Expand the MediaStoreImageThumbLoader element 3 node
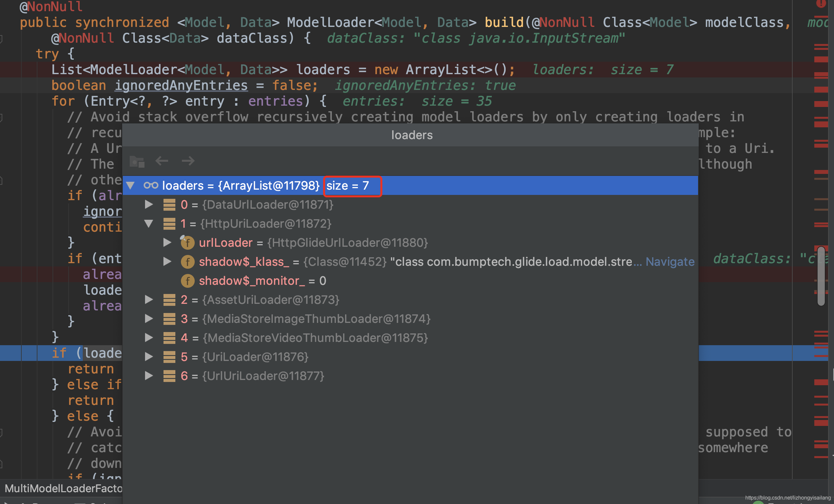Viewport: 834px width, 504px height. 148,318
